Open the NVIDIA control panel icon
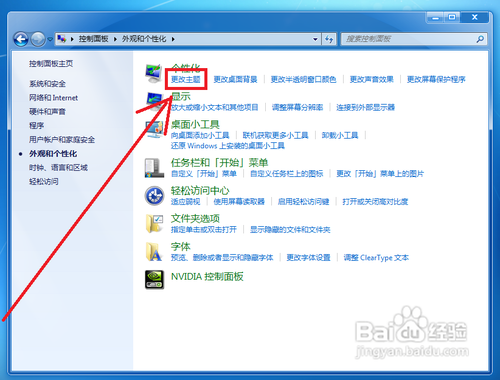Viewport: 500px width, 380px height. tap(154, 279)
